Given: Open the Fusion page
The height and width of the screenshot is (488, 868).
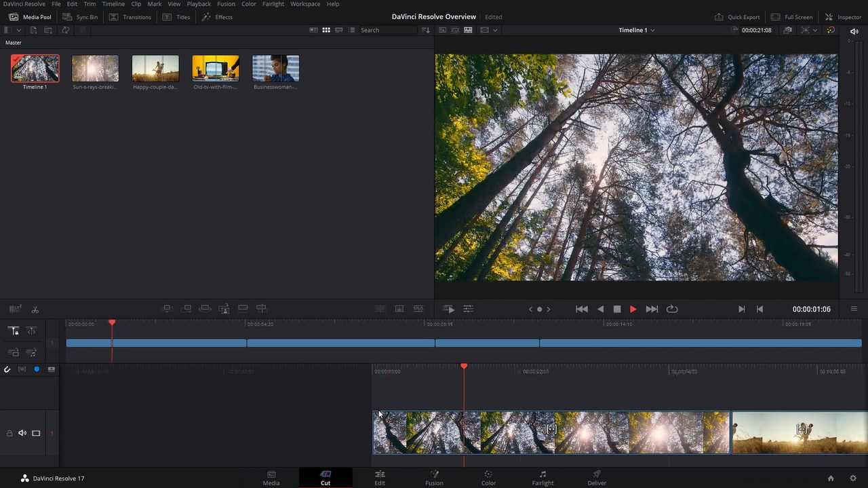Looking at the screenshot, I should pos(434,478).
